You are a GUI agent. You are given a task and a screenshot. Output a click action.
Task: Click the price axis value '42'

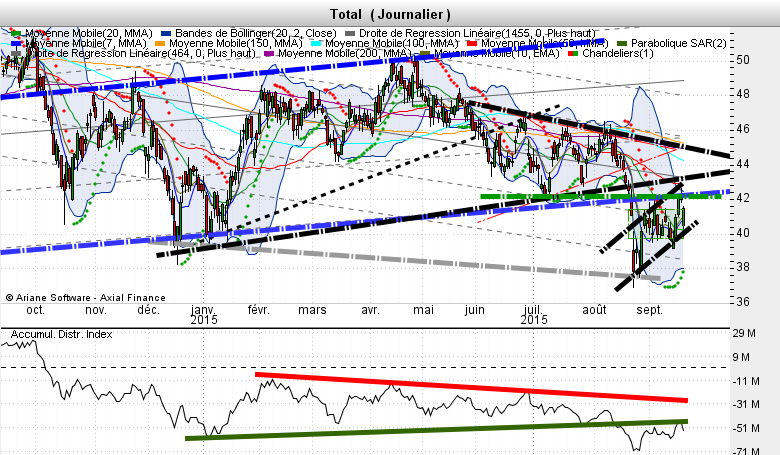tap(743, 198)
